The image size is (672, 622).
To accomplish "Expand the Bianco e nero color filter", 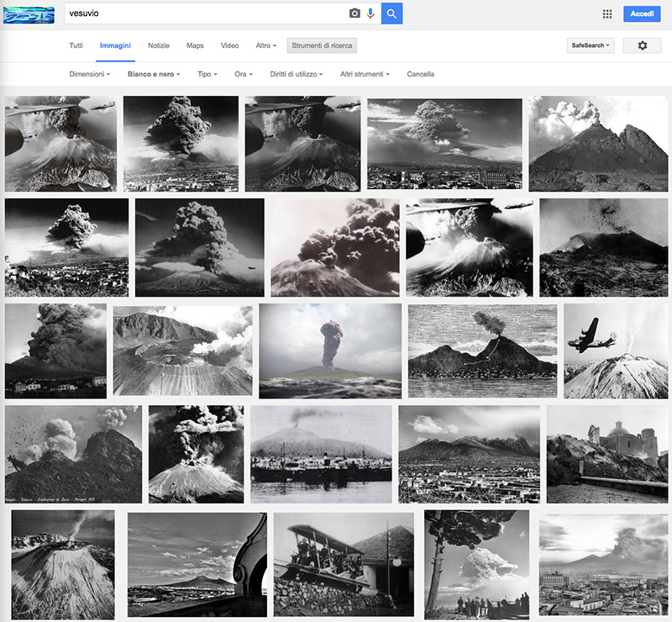I will pyautogui.click(x=154, y=74).
